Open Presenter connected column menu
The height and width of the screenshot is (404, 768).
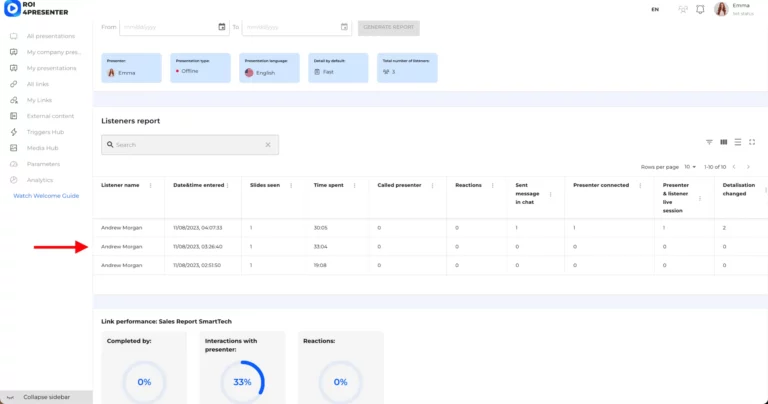(640, 186)
